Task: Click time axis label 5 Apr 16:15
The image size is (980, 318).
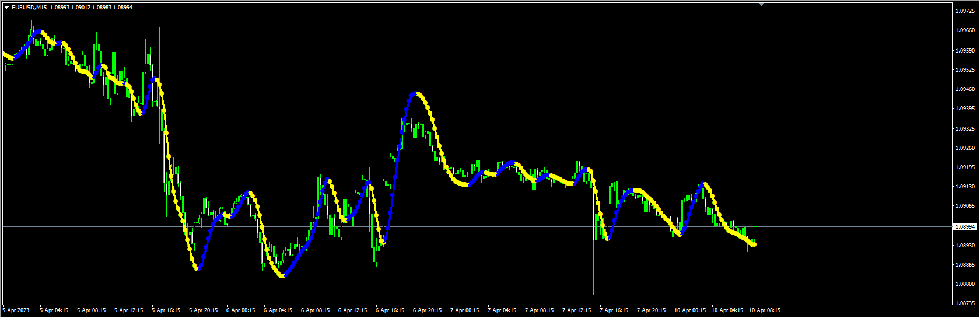Action: click(x=166, y=310)
